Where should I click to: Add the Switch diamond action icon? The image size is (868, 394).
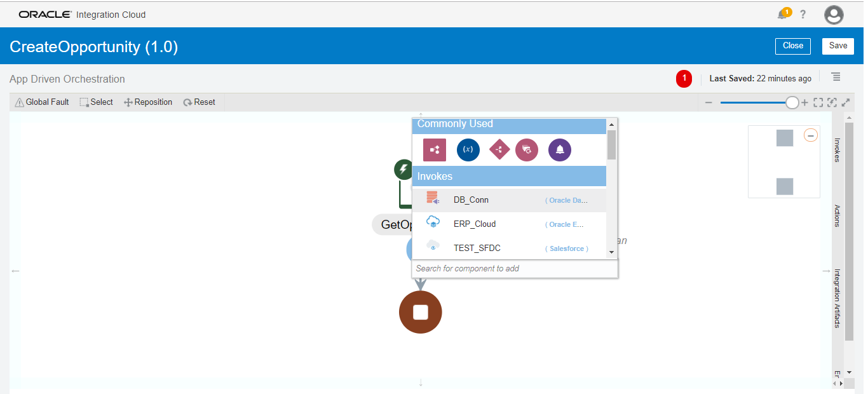[x=499, y=150]
